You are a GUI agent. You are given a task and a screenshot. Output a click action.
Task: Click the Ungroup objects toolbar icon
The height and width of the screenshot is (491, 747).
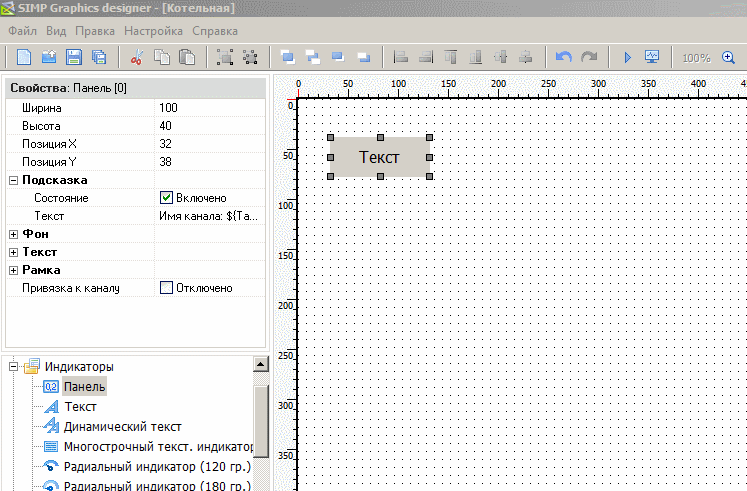pyautogui.click(x=250, y=57)
